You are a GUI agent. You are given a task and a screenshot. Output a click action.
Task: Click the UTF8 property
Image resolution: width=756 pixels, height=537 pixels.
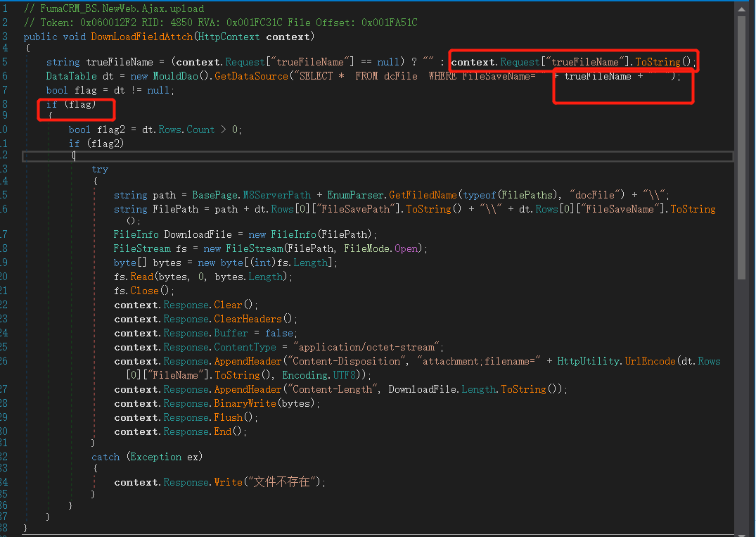[x=345, y=375]
